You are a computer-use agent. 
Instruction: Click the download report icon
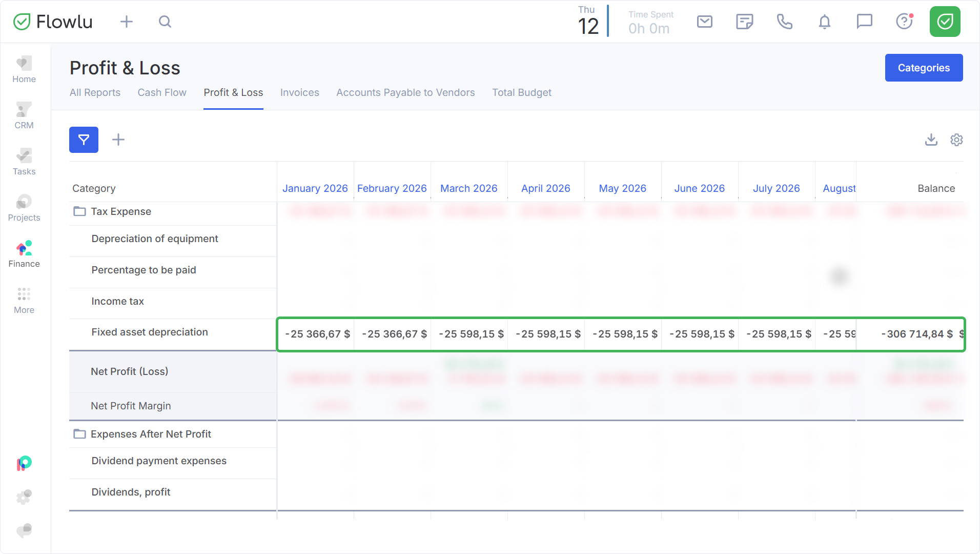(x=931, y=140)
